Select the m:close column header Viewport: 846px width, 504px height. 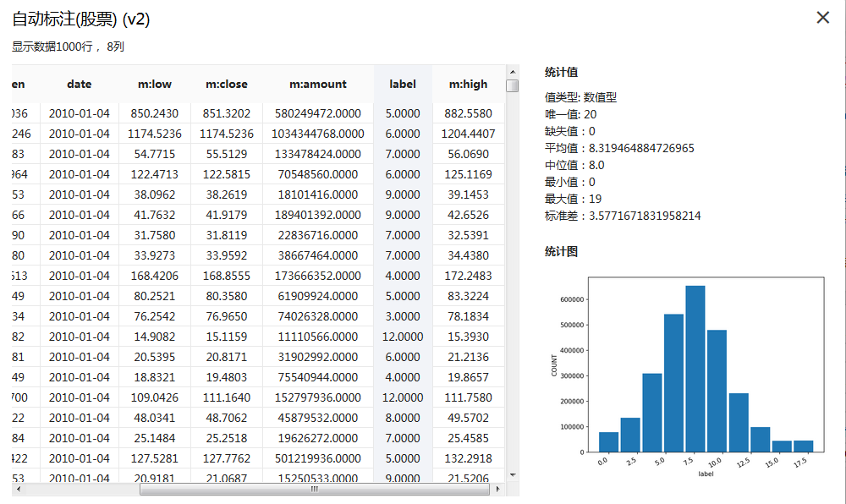[227, 84]
